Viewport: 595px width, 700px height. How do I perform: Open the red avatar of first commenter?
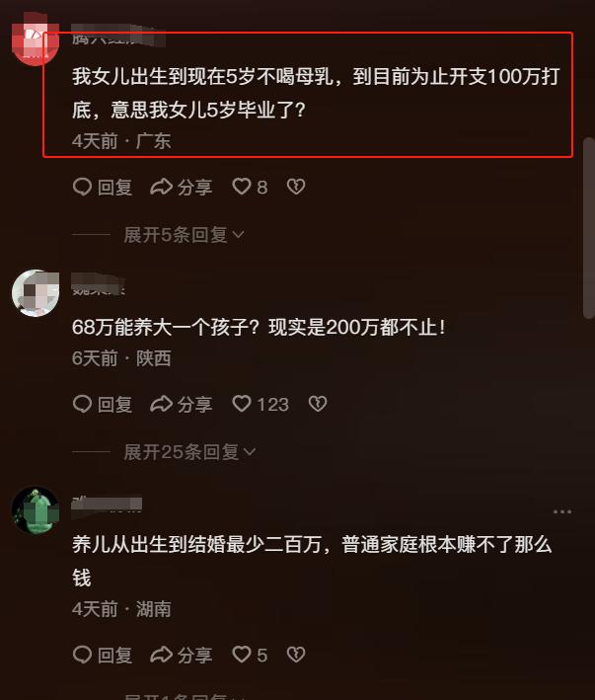pos(36,41)
